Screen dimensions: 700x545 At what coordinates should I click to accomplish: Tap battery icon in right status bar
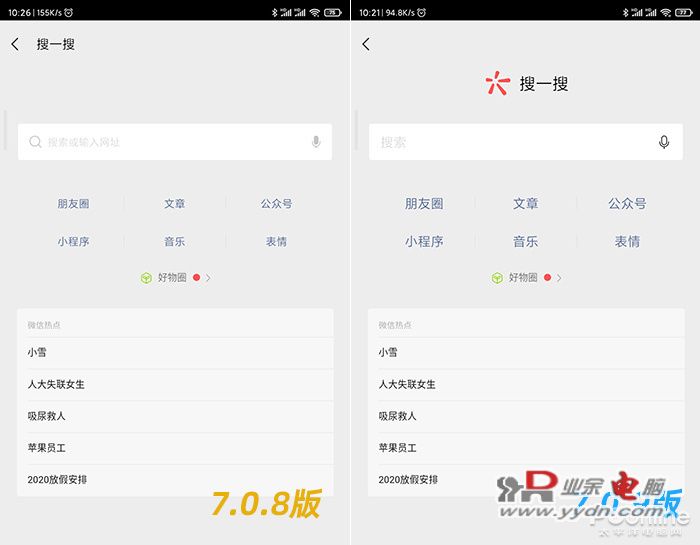pos(684,12)
